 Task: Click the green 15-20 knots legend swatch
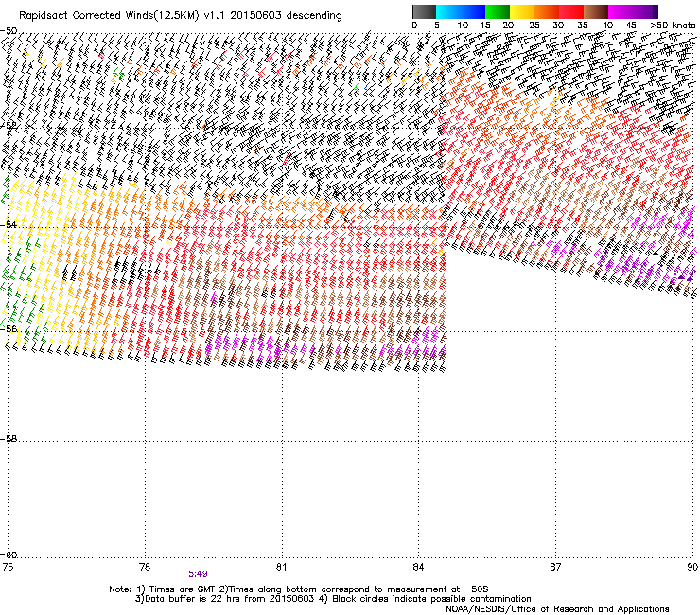tap(498, 11)
